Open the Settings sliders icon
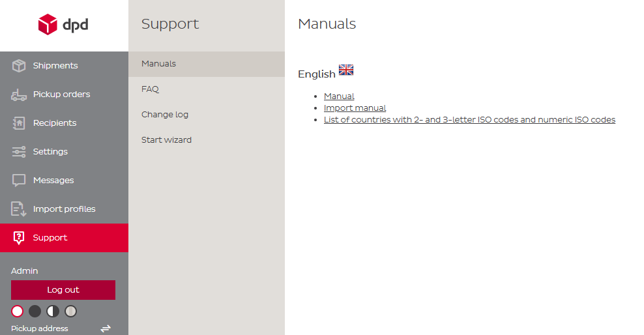This screenshot has height=335, width=644. tap(19, 152)
